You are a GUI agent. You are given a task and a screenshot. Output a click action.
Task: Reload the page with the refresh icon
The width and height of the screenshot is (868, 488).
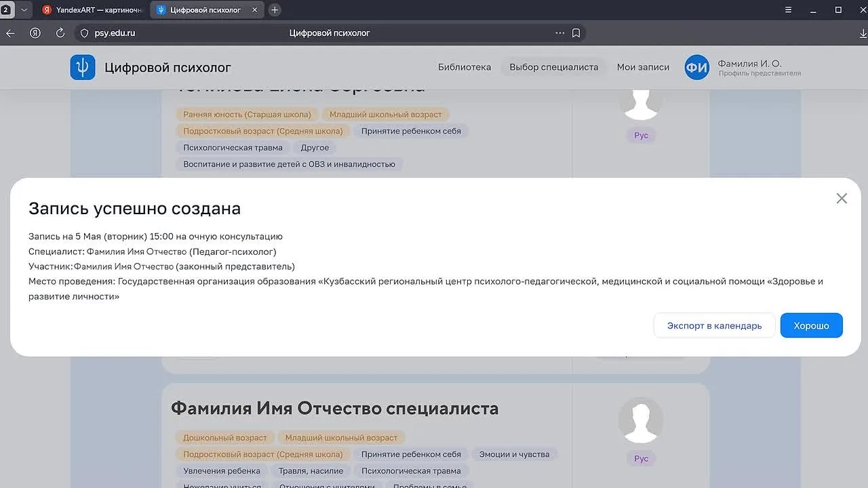coord(60,33)
